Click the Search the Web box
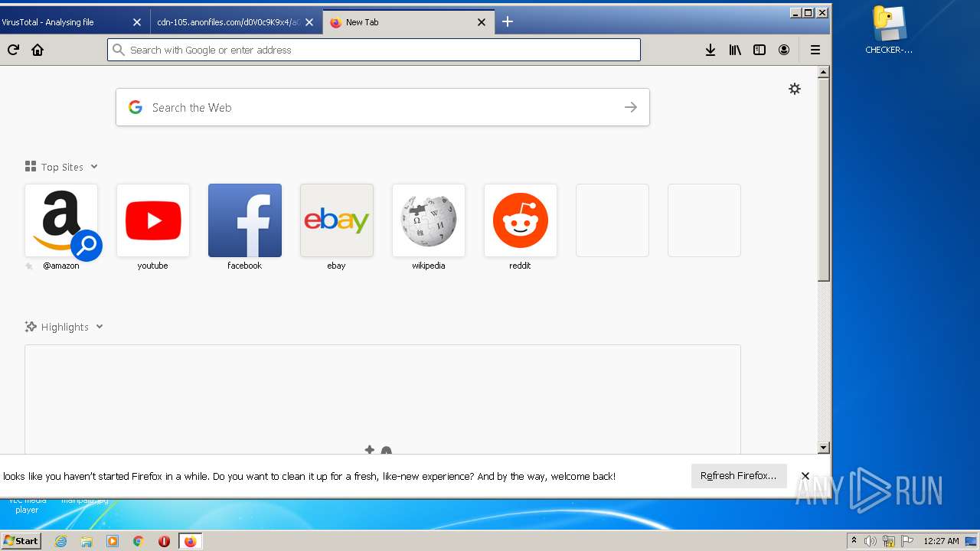This screenshot has width=980, height=551. 383,107
